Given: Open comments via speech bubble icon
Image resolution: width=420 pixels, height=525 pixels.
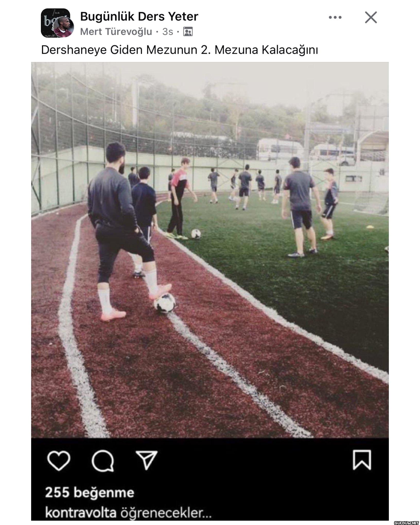Looking at the screenshot, I should click(x=103, y=461).
